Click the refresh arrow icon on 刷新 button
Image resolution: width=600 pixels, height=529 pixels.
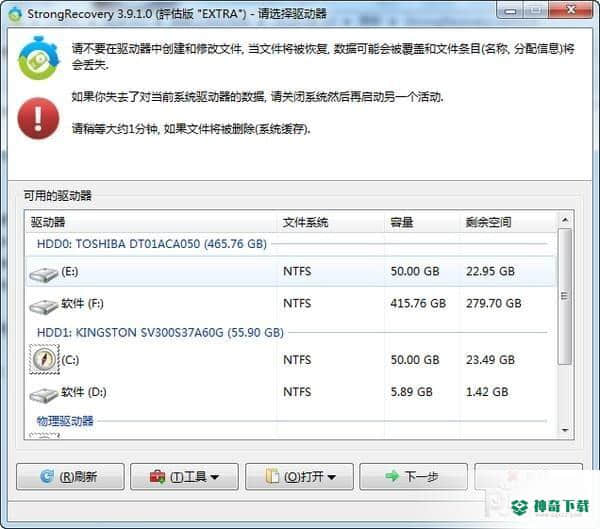(x=47, y=477)
